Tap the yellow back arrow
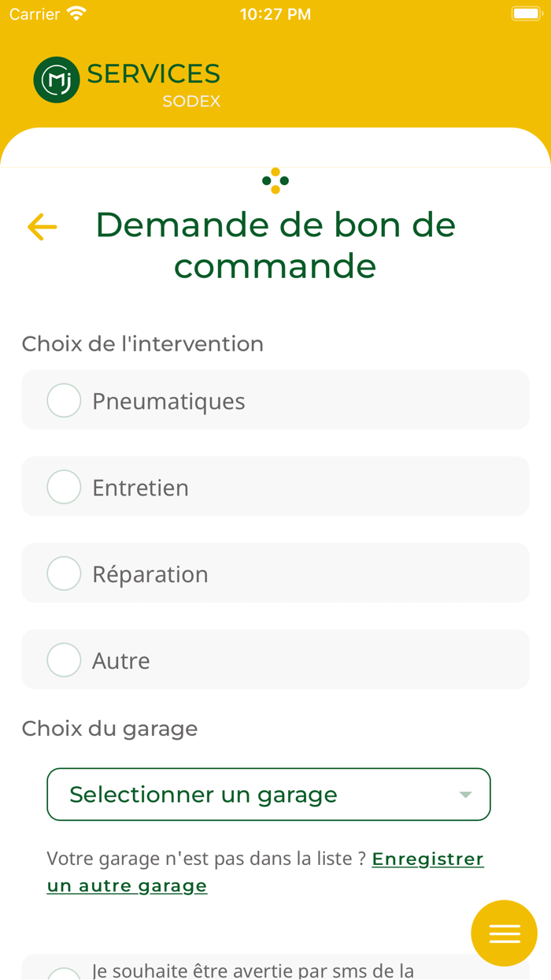The image size is (551, 980). click(43, 227)
